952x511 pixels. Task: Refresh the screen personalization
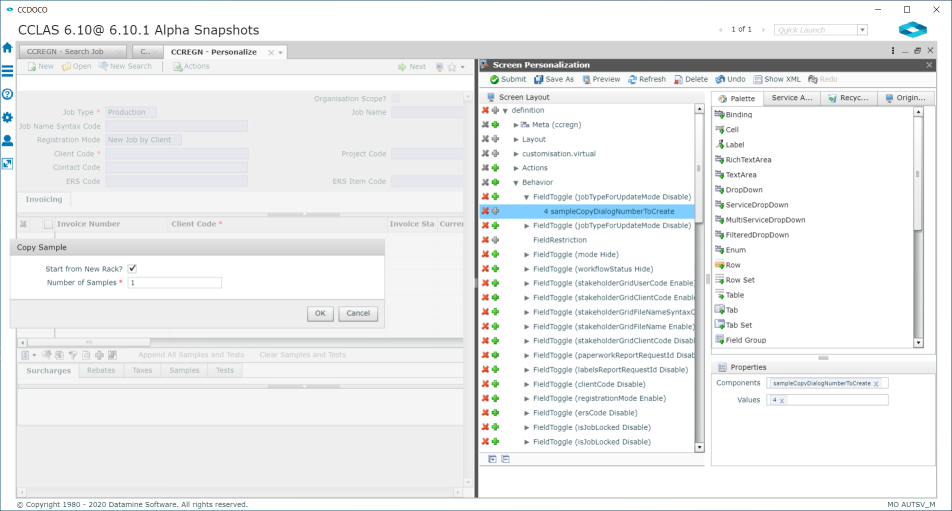pyautogui.click(x=647, y=80)
